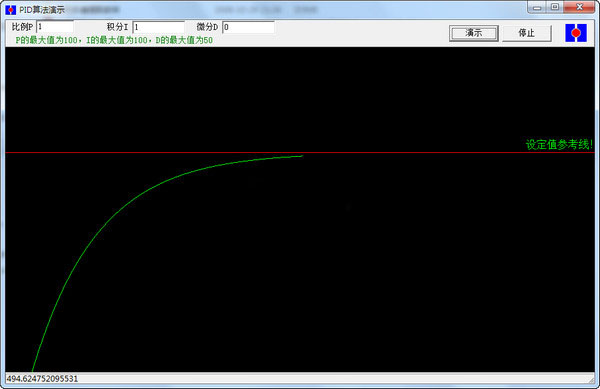The image size is (600, 389).
Task: Click the blue and red logo icon beside 停止
Action: click(x=576, y=33)
